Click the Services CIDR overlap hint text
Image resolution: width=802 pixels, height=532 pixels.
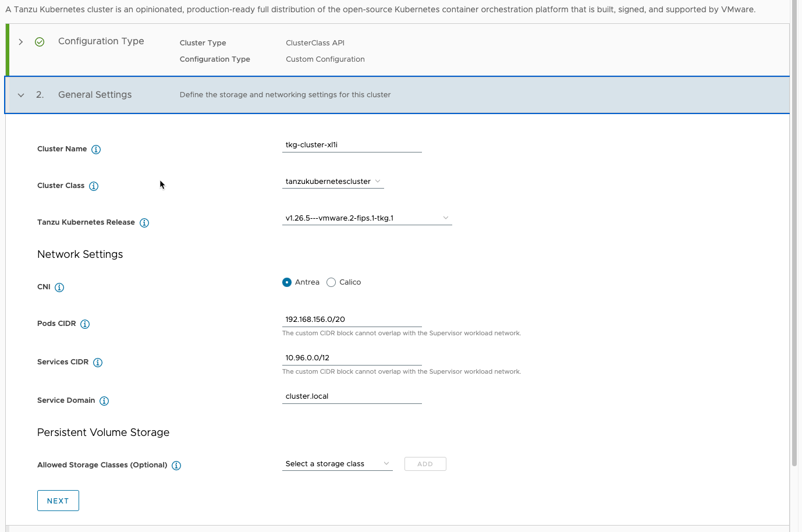402,372
